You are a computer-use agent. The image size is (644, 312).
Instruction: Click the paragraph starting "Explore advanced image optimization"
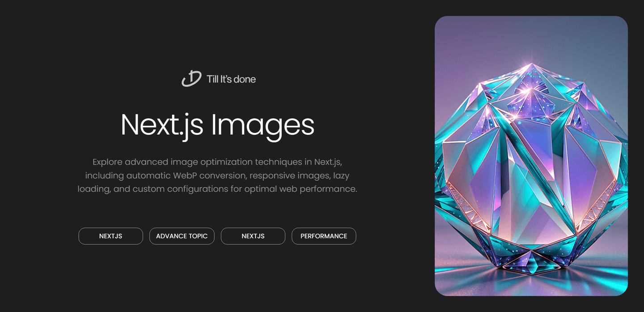217,175
